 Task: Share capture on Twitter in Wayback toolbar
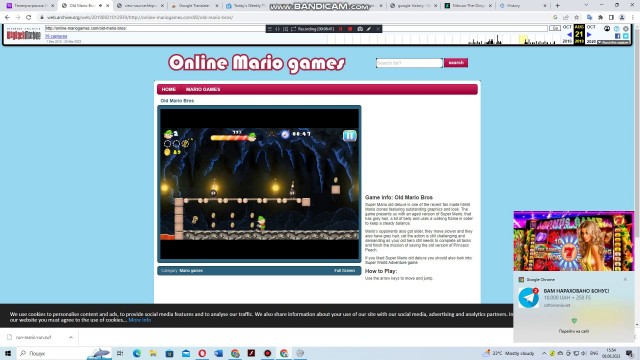[626, 36]
